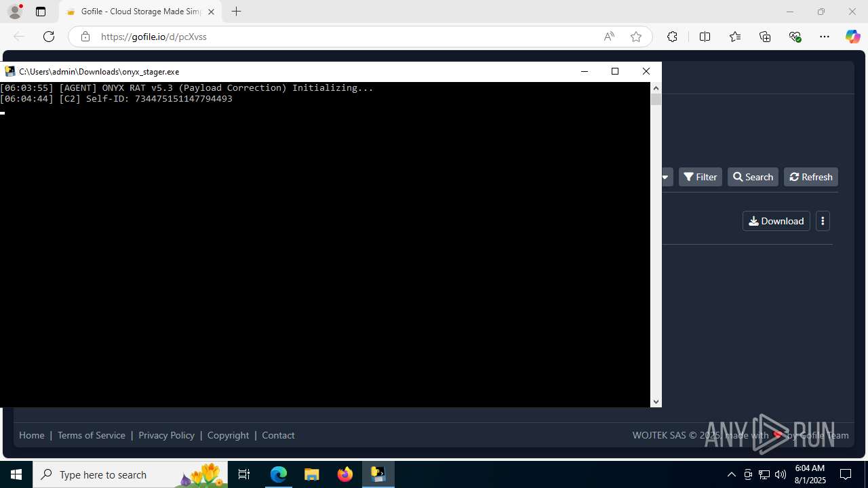
Task: Maximize the onyx_stager.exe console window
Action: pos(615,71)
